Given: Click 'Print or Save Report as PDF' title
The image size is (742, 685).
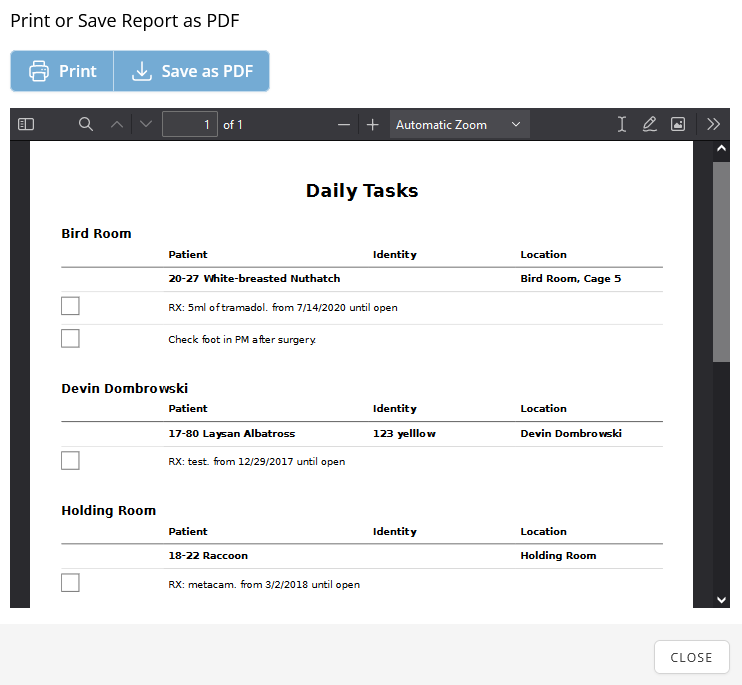Looking at the screenshot, I should [x=125, y=21].
